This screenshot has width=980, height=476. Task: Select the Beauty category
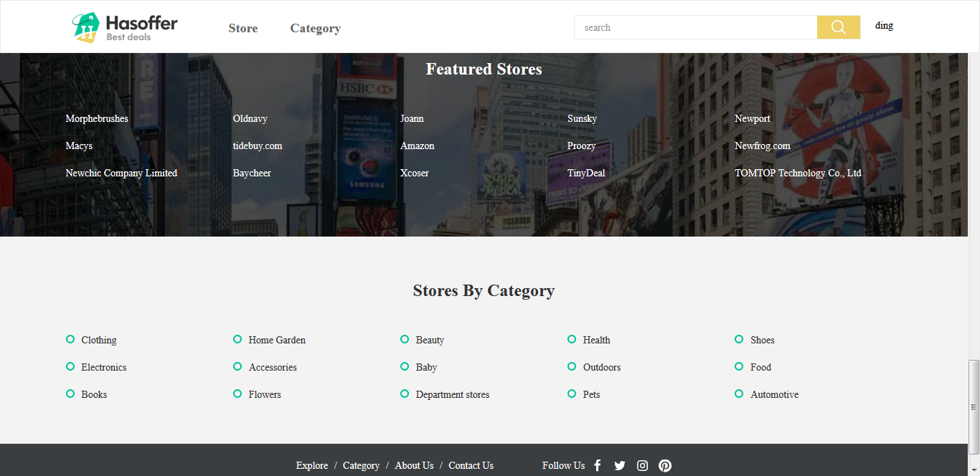click(430, 340)
